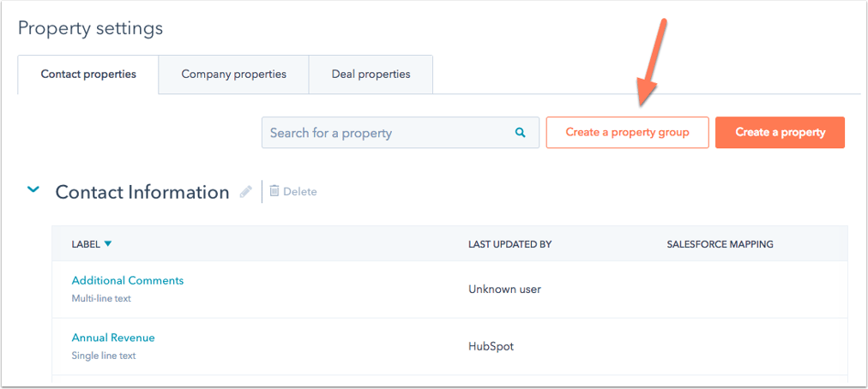Click the trash icon to delete group
The image size is (868, 389).
[x=274, y=191]
